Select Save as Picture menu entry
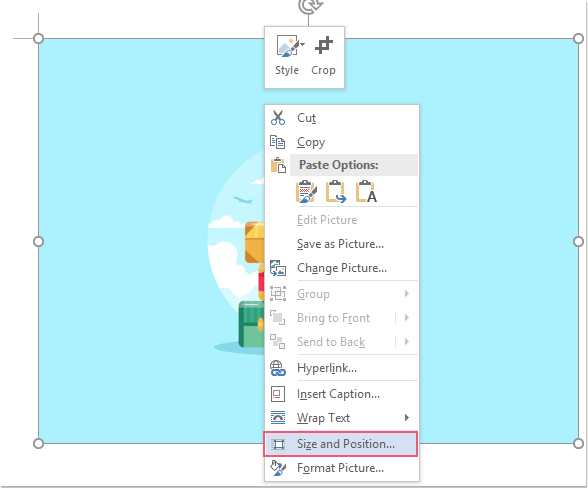Image resolution: width=588 pixels, height=488 pixels. click(340, 244)
